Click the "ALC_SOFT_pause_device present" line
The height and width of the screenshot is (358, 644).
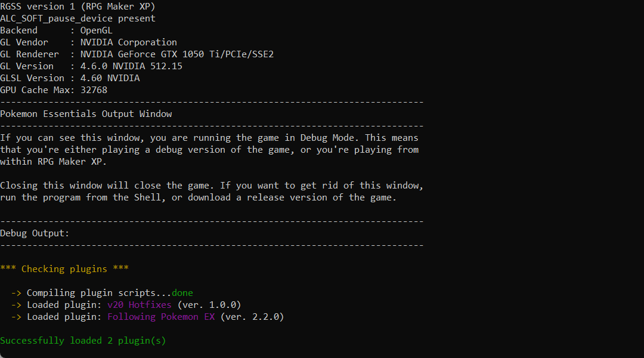click(x=78, y=18)
